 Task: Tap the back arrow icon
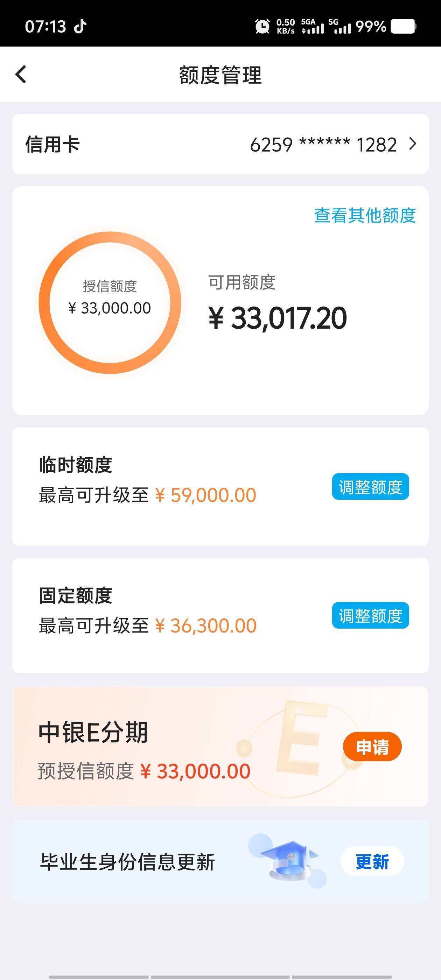pyautogui.click(x=21, y=74)
